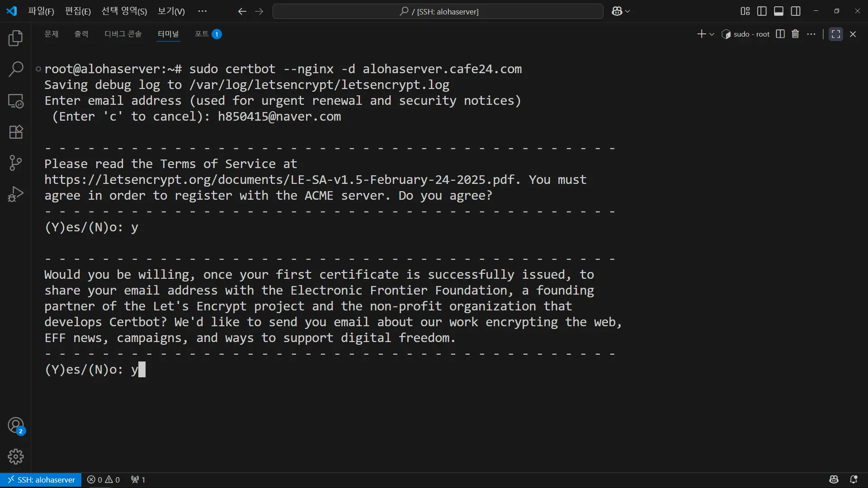Open the Extensions view icon
The height and width of the screenshot is (488, 868).
pyautogui.click(x=16, y=132)
